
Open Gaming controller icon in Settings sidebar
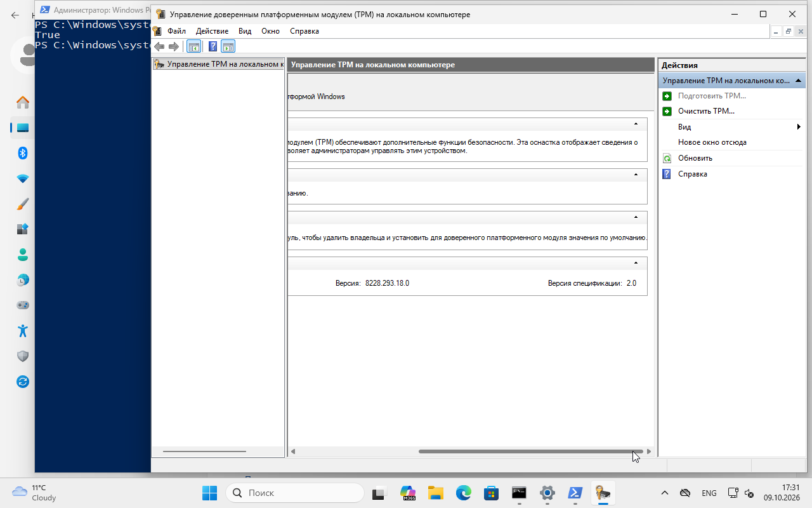[x=23, y=305]
